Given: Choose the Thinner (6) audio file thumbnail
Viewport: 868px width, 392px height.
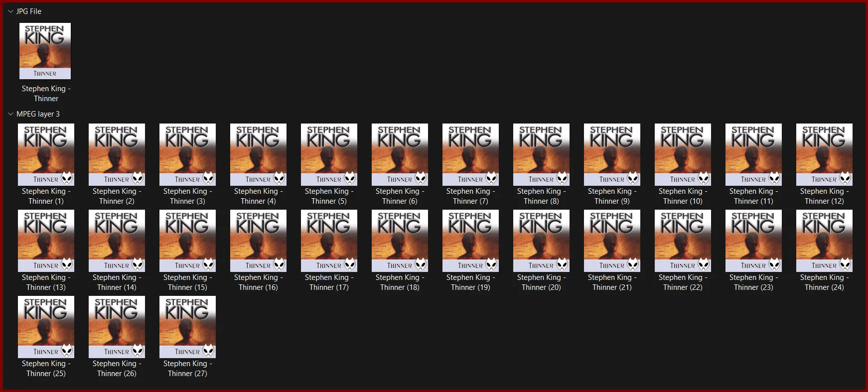Looking at the screenshot, I should (400, 154).
